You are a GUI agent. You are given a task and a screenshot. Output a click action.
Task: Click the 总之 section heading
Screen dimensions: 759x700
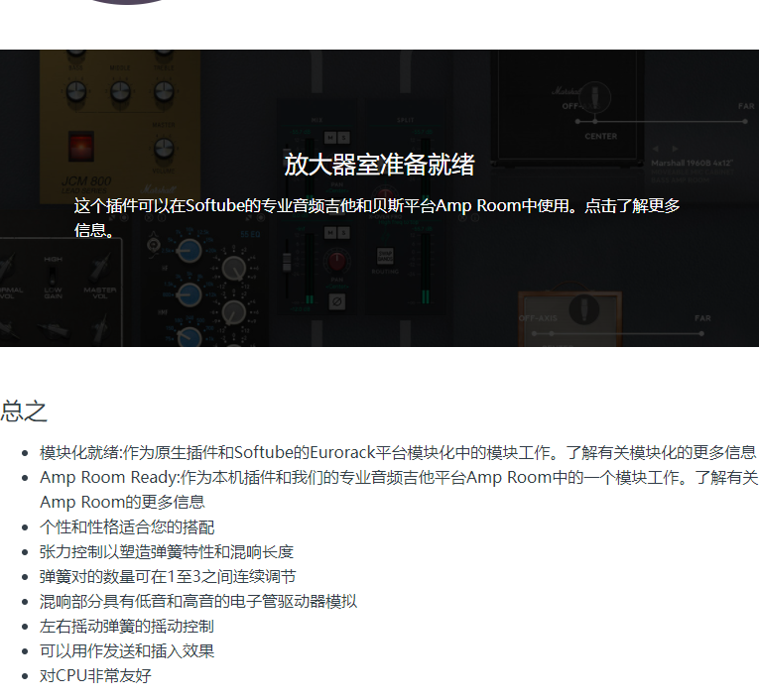tap(23, 411)
